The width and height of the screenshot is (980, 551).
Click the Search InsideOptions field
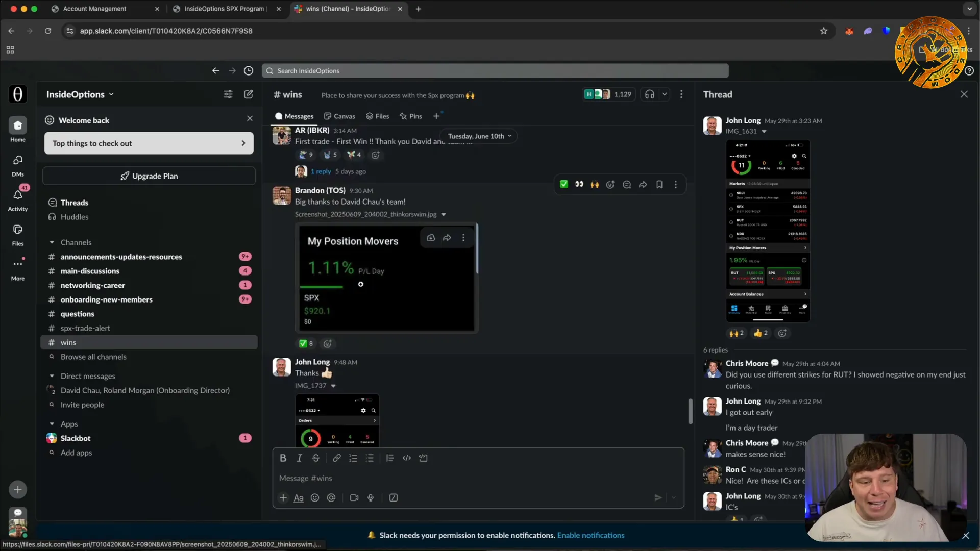[495, 71]
